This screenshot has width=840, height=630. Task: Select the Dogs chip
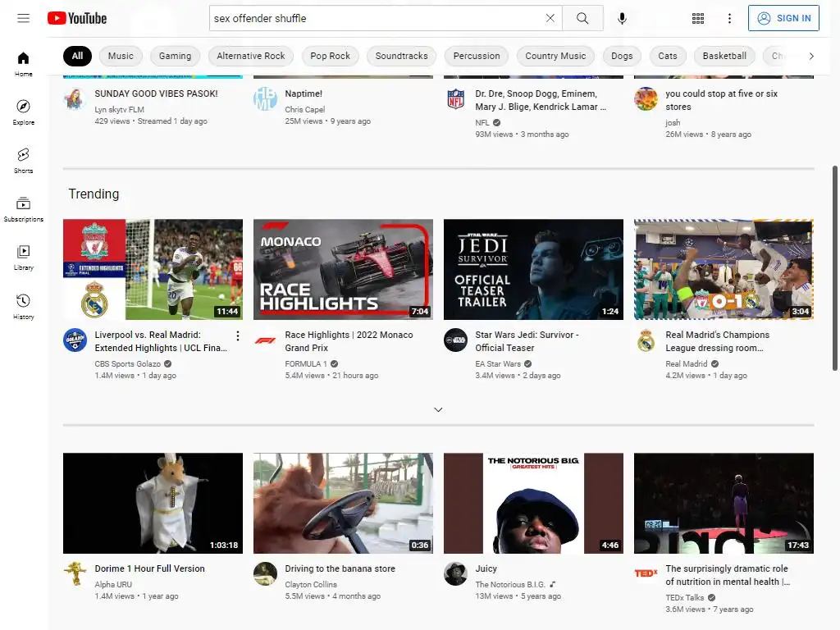pos(622,56)
